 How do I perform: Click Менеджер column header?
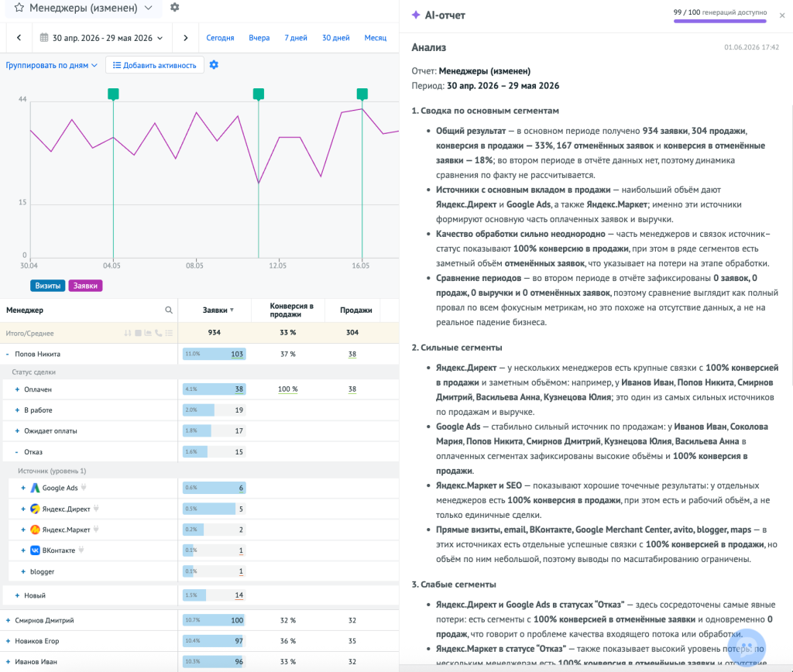25,310
